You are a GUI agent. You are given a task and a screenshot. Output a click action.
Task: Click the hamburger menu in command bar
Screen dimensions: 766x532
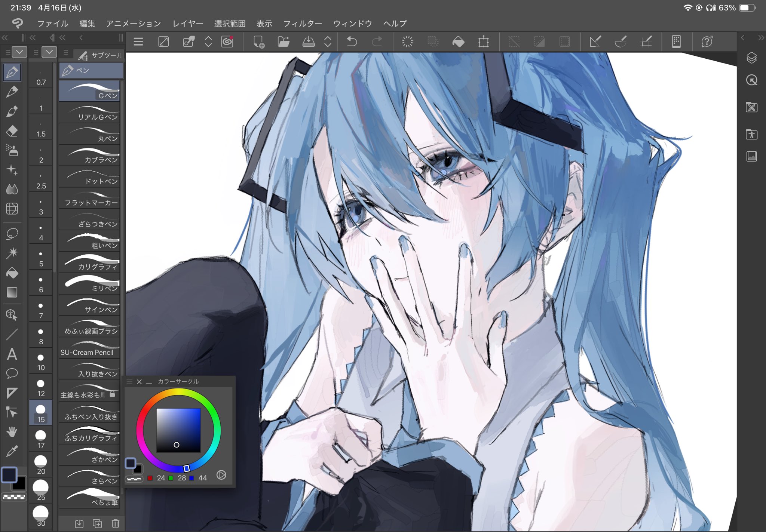(138, 41)
